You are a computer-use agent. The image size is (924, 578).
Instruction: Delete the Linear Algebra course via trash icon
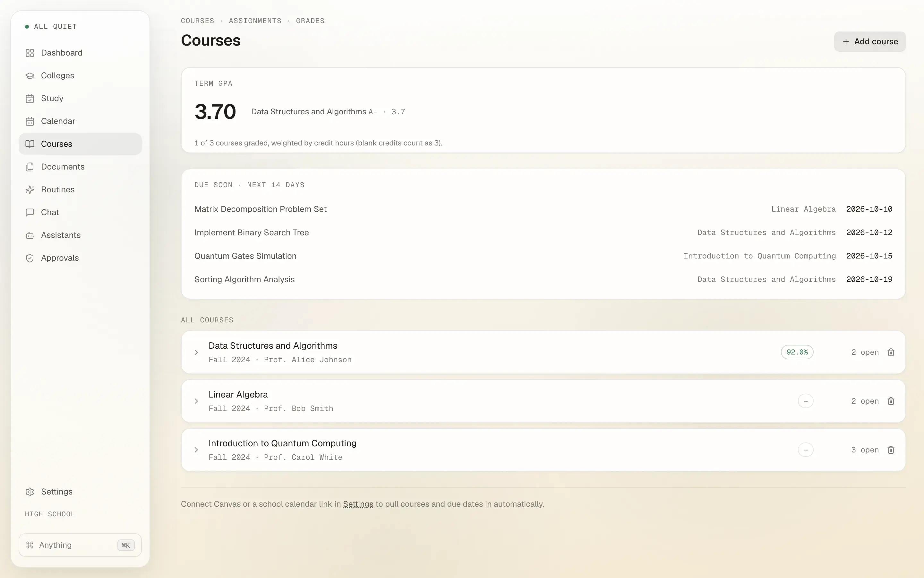(891, 401)
